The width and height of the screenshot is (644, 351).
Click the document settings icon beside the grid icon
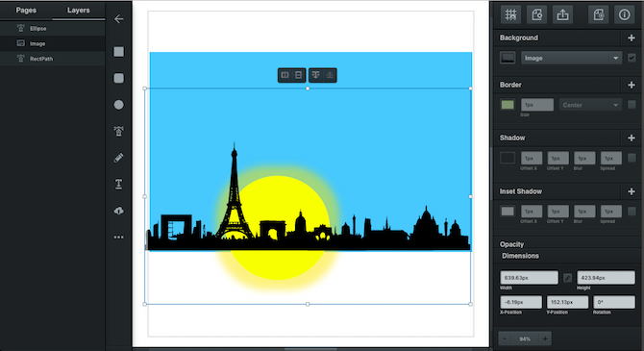pyautogui.click(x=536, y=14)
